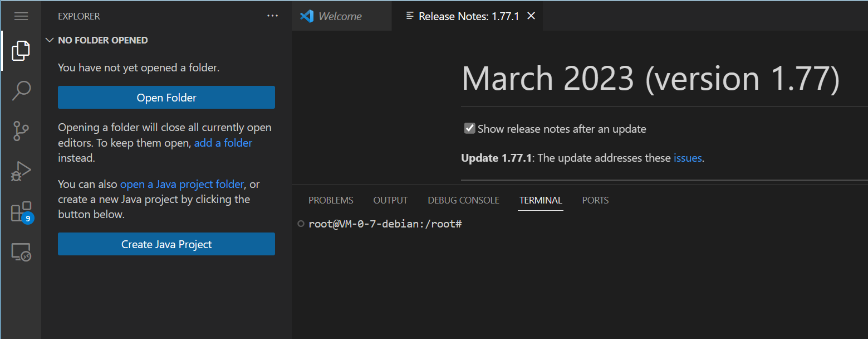Click the terminal command status circle
Viewport: 868px width, 339px height.
[301, 224]
